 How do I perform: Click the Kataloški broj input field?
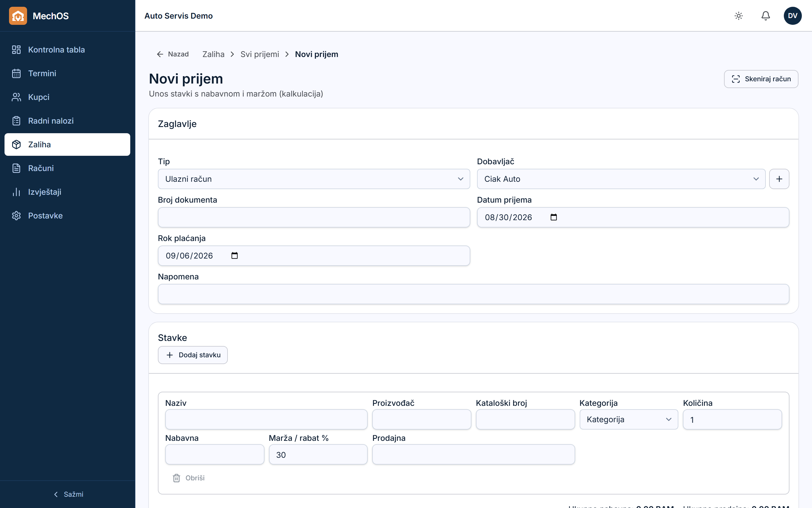point(525,419)
